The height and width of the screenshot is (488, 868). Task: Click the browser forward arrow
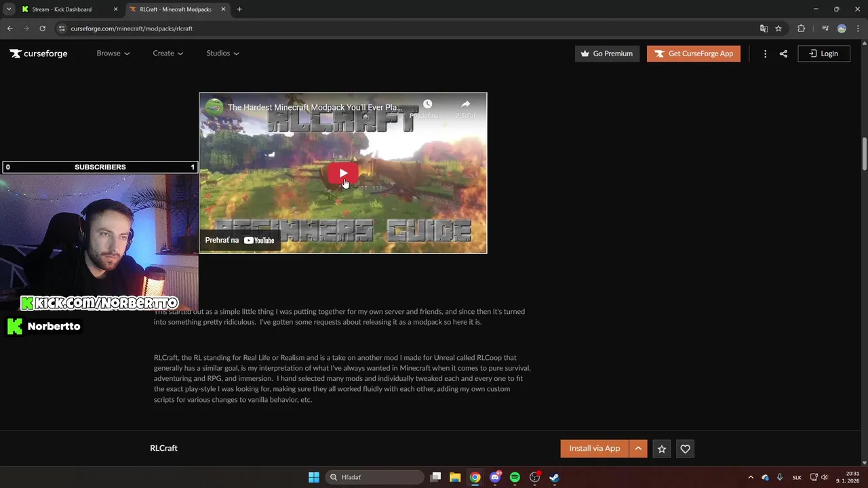[26, 28]
